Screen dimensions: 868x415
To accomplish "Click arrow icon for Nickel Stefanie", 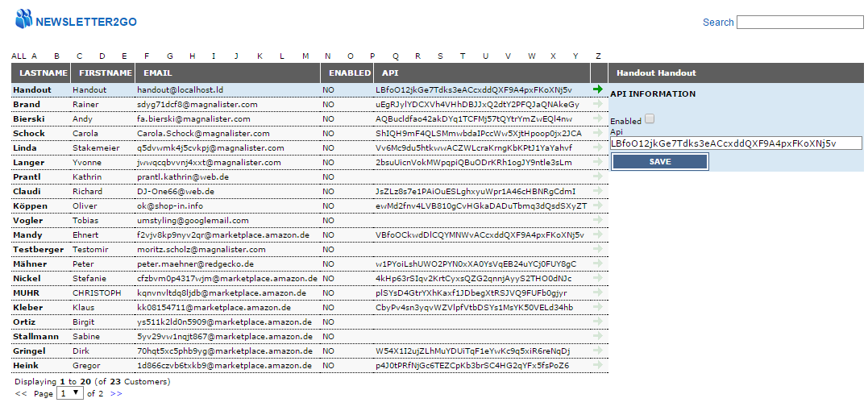I will point(597,278).
